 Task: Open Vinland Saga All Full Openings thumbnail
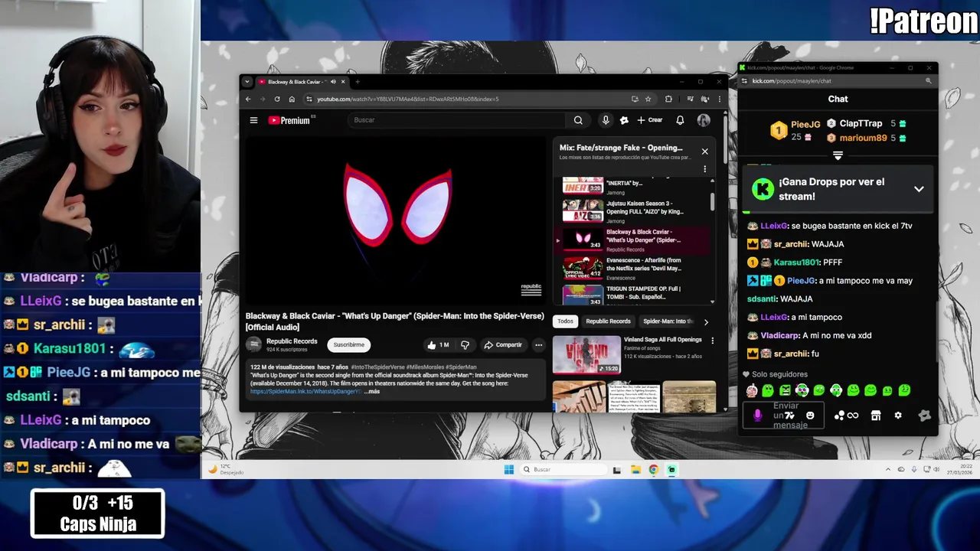(x=586, y=354)
